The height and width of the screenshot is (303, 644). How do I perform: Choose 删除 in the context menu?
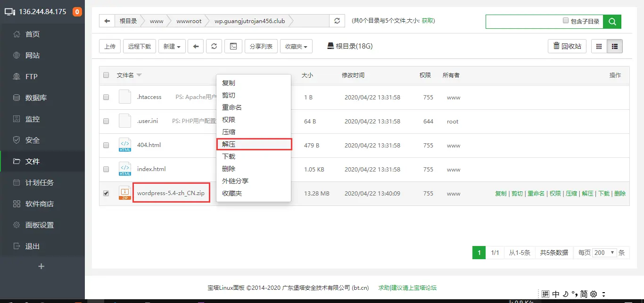click(x=254, y=169)
